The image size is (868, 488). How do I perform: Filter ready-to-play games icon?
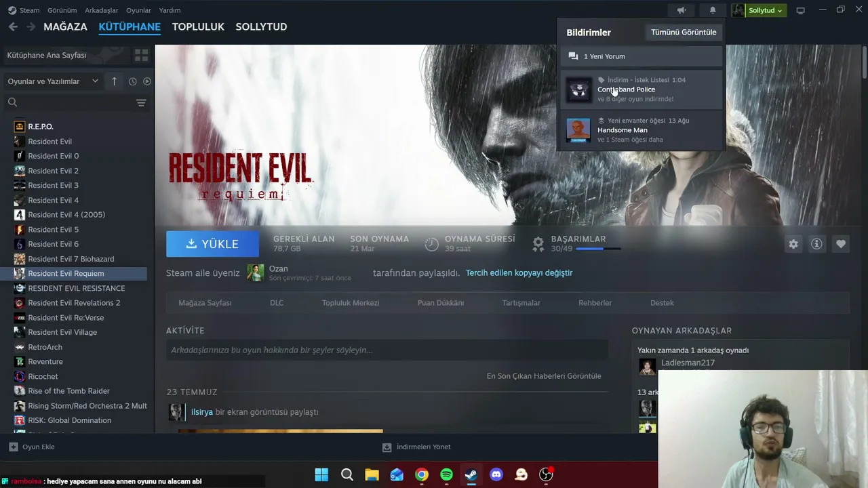pyautogui.click(x=147, y=81)
